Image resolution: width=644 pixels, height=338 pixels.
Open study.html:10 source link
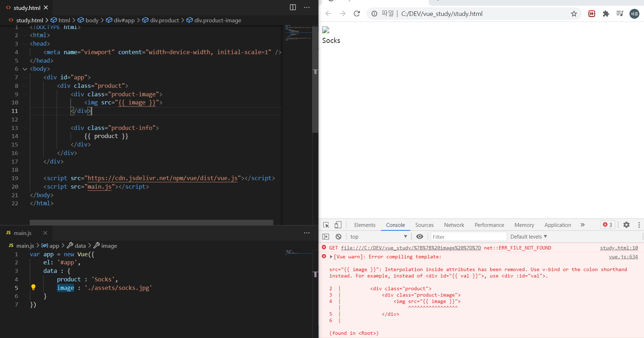619,248
